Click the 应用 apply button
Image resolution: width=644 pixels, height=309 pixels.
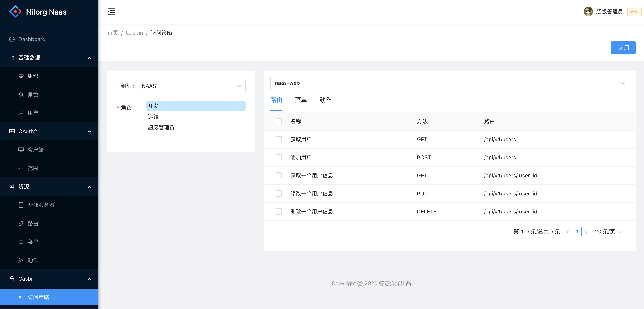coord(623,47)
